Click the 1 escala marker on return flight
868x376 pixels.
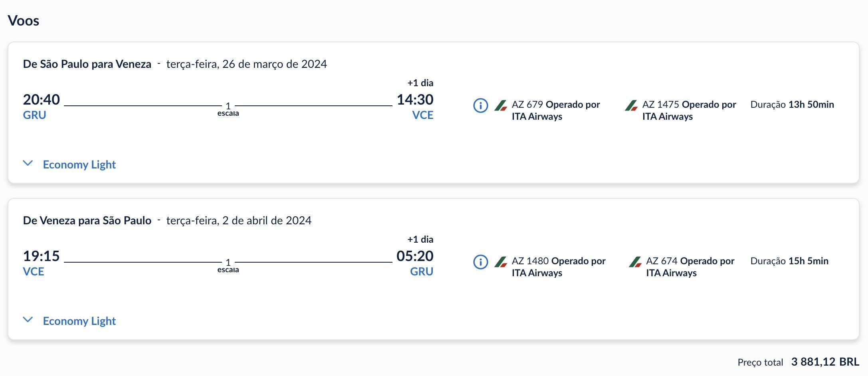(228, 265)
